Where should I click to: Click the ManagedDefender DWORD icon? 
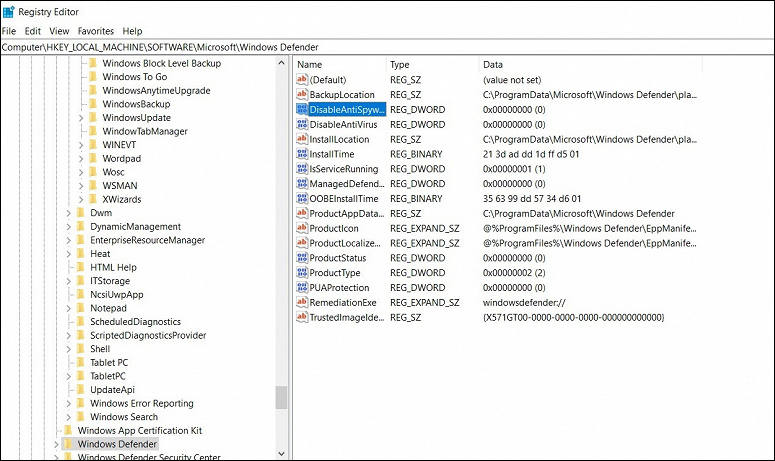(x=301, y=183)
